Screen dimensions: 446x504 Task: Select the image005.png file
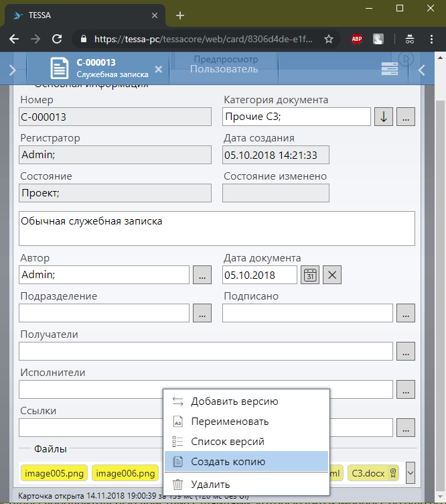point(54,473)
